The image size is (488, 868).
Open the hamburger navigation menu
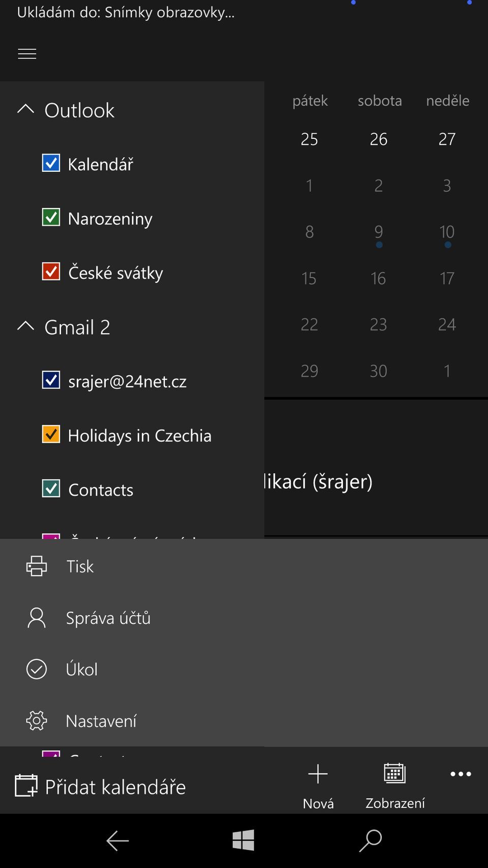26,53
